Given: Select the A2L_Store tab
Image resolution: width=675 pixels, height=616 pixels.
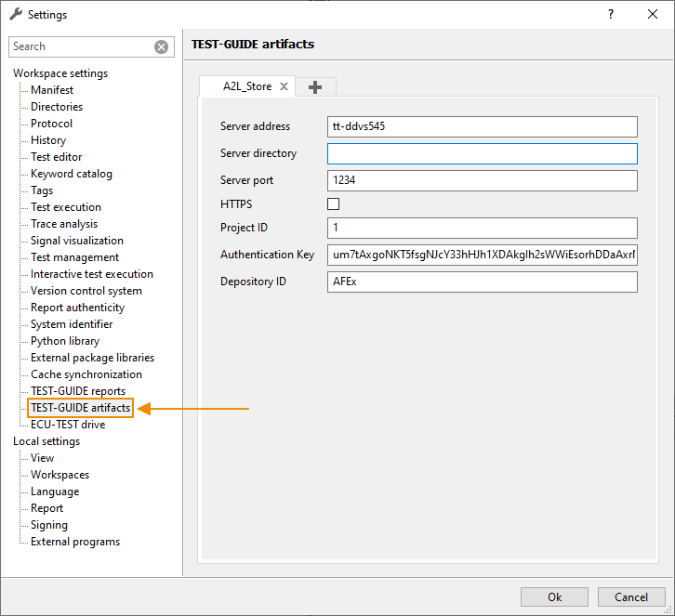Looking at the screenshot, I should click(x=247, y=86).
